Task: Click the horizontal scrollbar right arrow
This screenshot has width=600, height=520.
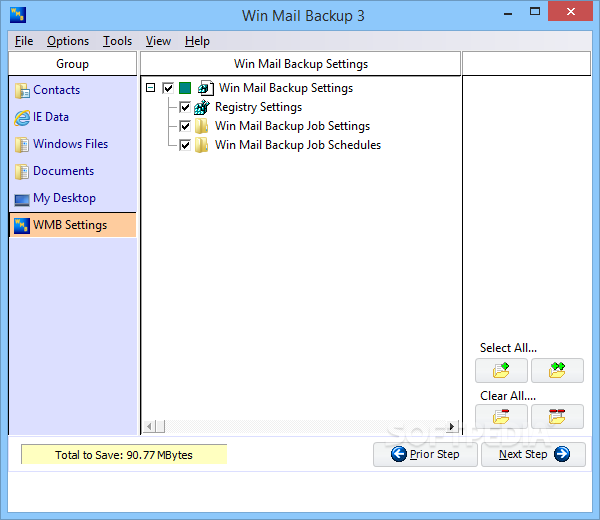Action: click(x=452, y=426)
